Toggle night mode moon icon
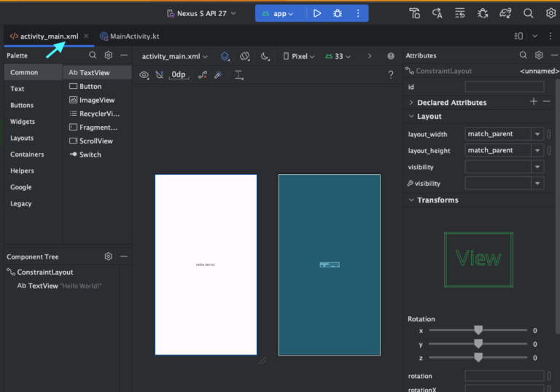The image size is (560, 392). [265, 56]
